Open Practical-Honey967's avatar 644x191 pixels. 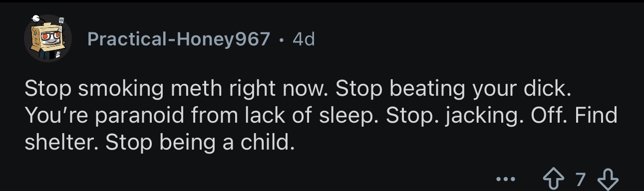(48, 38)
